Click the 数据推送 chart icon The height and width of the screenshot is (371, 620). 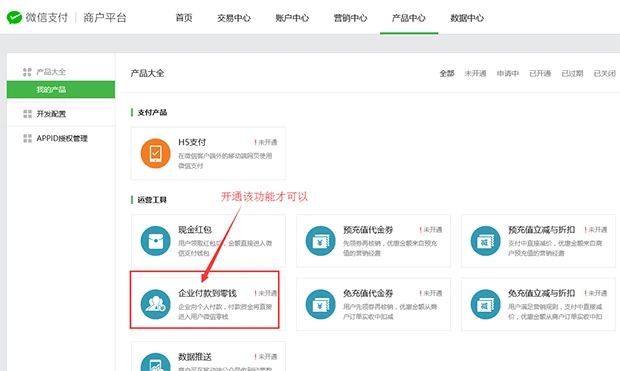(155, 362)
